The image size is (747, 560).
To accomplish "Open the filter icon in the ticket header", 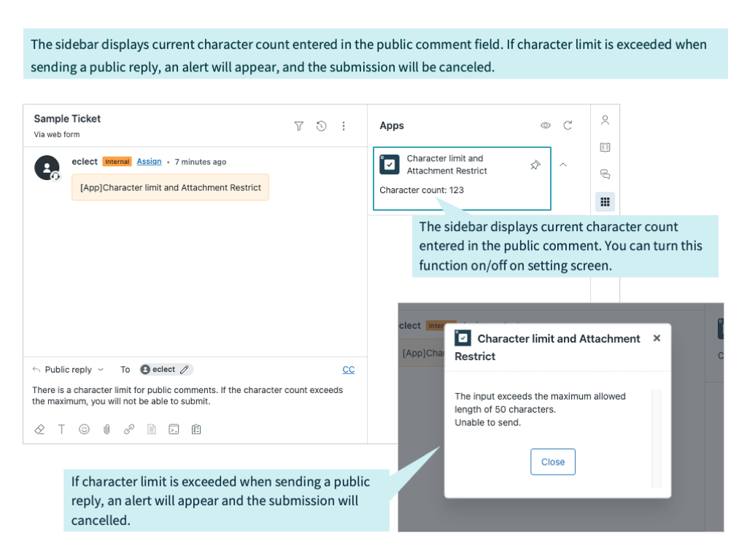I will coord(298,125).
